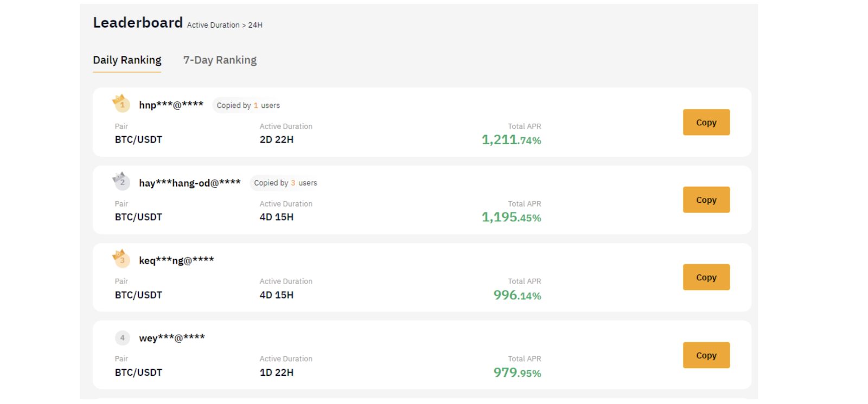Click the 996.14% Total APR value
This screenshot has height=404, width=868.
coord(517,296)
